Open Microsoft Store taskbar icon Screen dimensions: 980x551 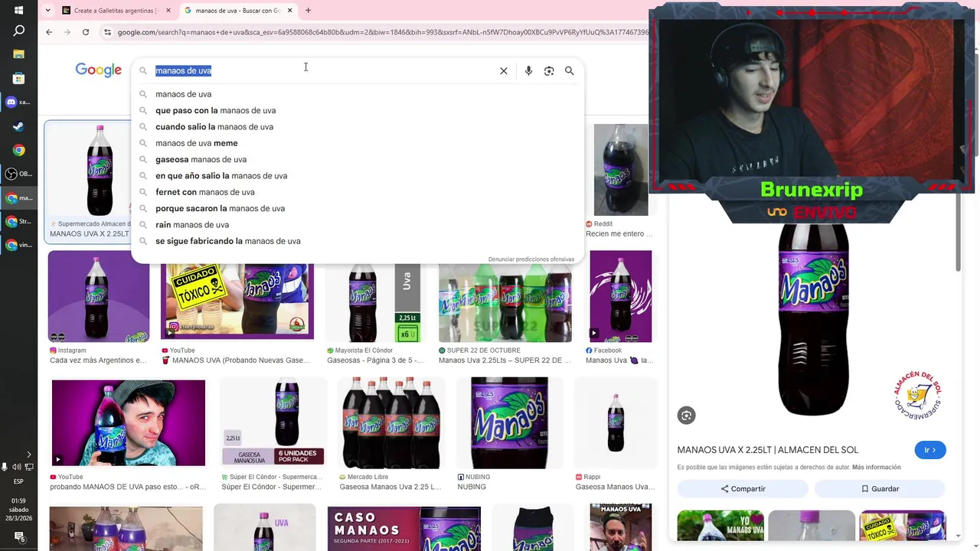coord(18,78)
